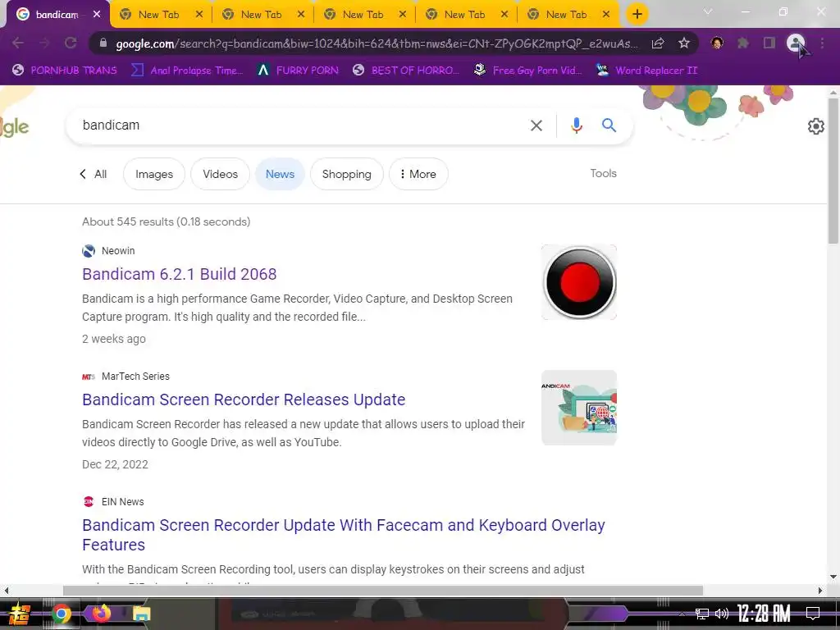Viewport: 840px width, 630px height.
Task: Clear search box with X icon
Action: click(536, 126)
